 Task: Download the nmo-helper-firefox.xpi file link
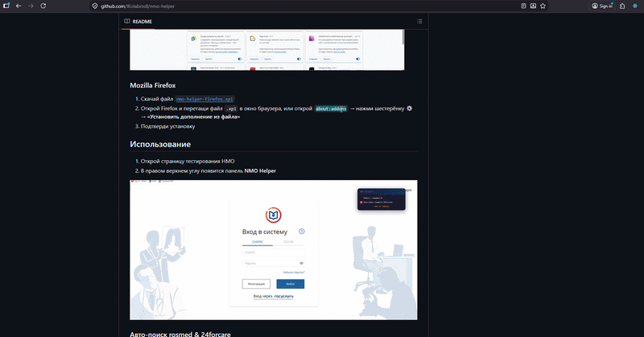[204, 99]
